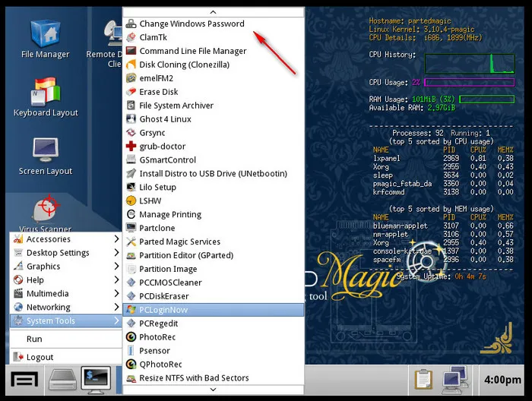Click the Grsync icon
Image resolution: width=532 pixels, height=401 pixels.
point(131,133)
